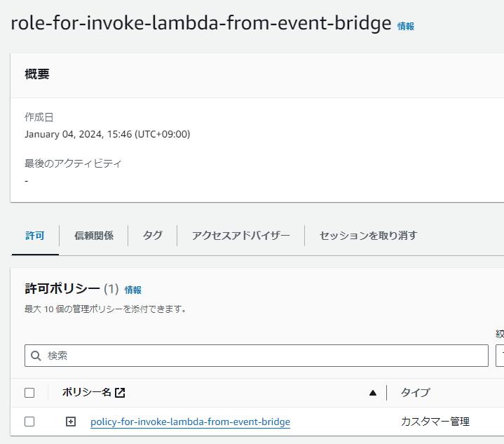Screen dimensions: 504x444
Task: Expand the policy-for-invoke-lambda-from-event-bridge row plus icon
Action: click(x=71, y=422)
